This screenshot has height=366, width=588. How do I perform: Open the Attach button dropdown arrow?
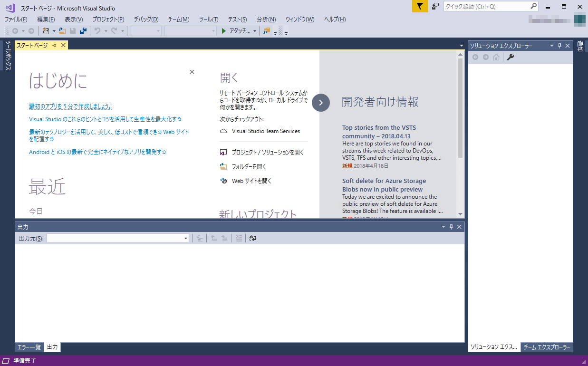pyautogui.click(x=255, y=31)
